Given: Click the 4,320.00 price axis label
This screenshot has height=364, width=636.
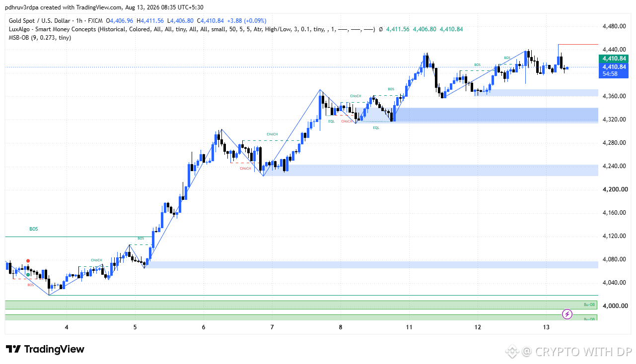Looking at the screenshot, I should (614, 120).
